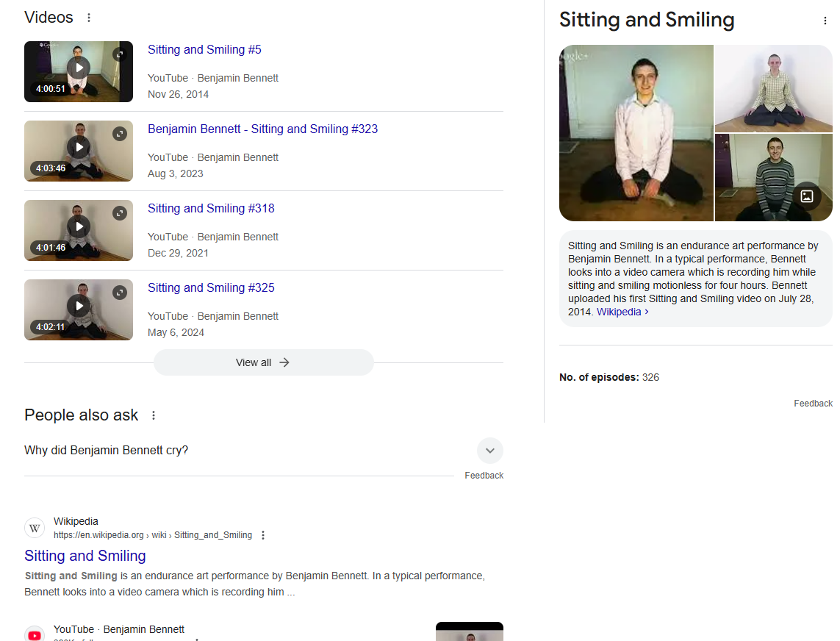The image size is (840, 641).
Task: Open Wikipedia result three-dot options
Action: 263,535
